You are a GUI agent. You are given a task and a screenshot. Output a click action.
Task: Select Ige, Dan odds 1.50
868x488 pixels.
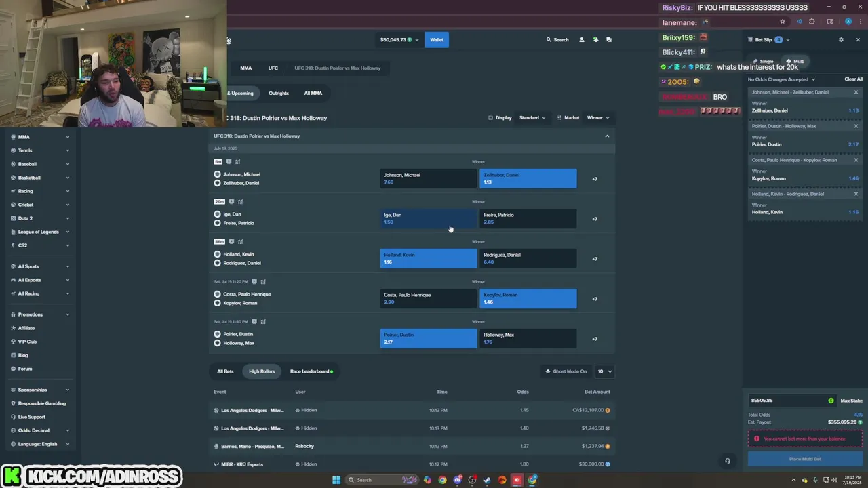[428, 218]
